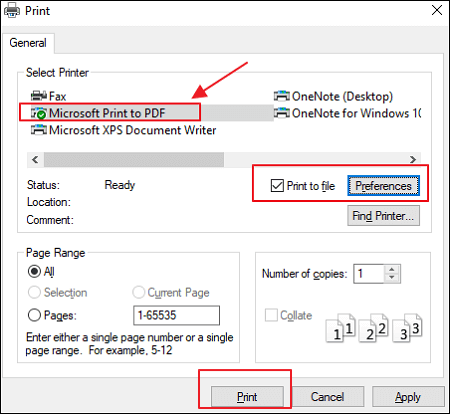450x414 pixels.
Task: Click printer list scroll left arrow
Action: click(x=35, y=160)
